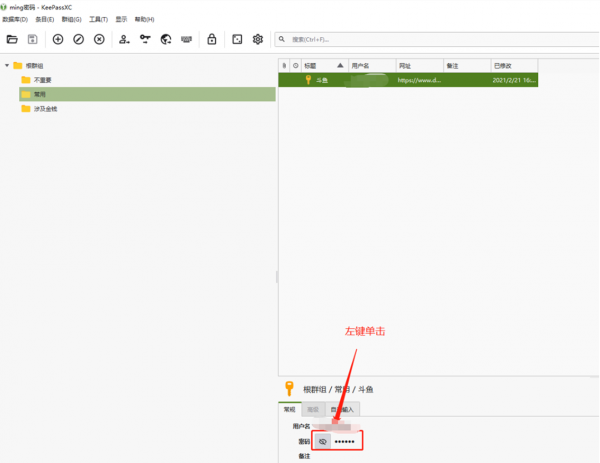Copy password using the key icon
Screen dimensions: 600x463
145,39
